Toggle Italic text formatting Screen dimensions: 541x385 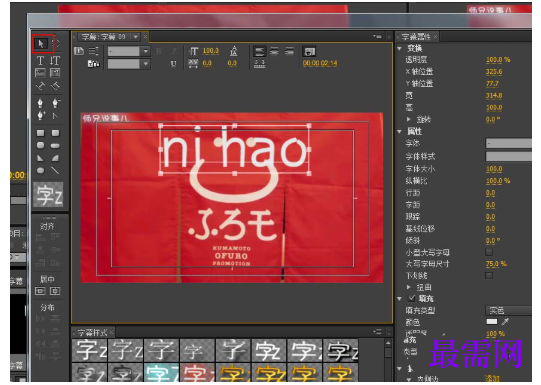tap(174, 51)
